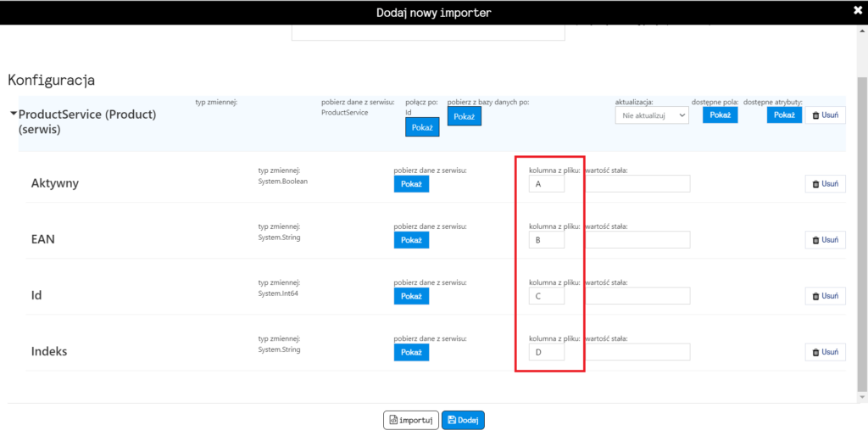Open the aktualizacja dropdown "Nie aktualizuj"
868x436 pixels.
(652, 115)
